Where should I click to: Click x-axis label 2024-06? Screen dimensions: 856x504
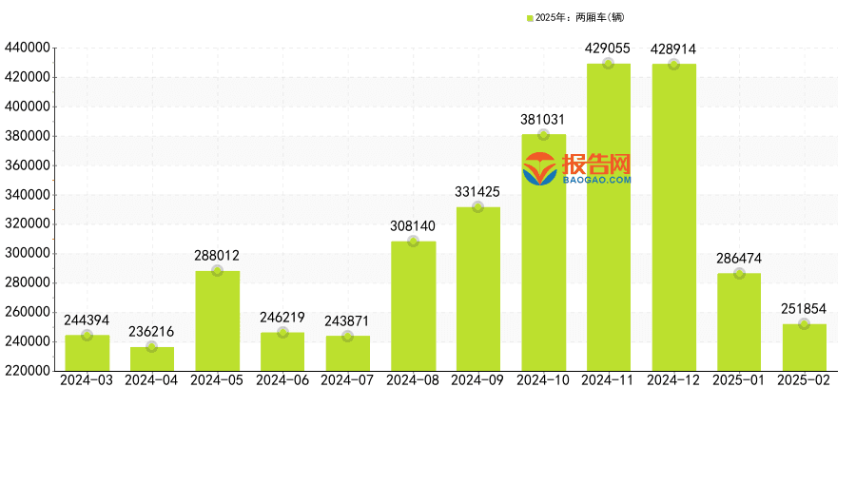(282, 380)
